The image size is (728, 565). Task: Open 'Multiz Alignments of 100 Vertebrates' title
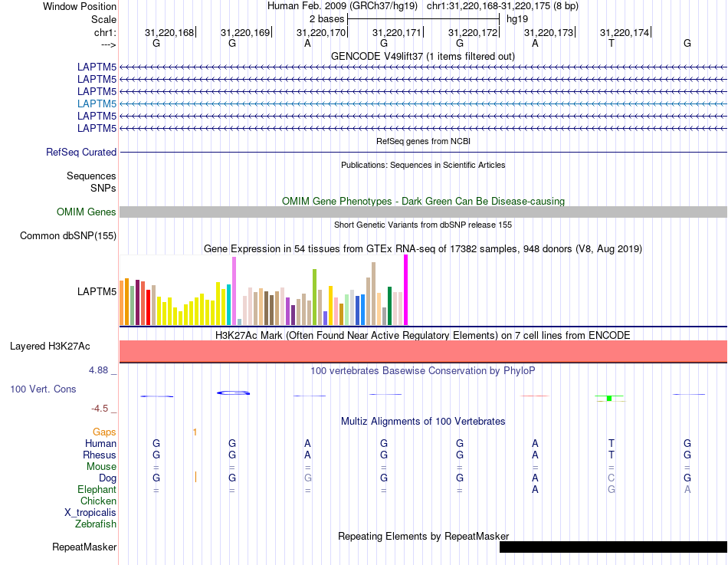(x=423, y=422)
